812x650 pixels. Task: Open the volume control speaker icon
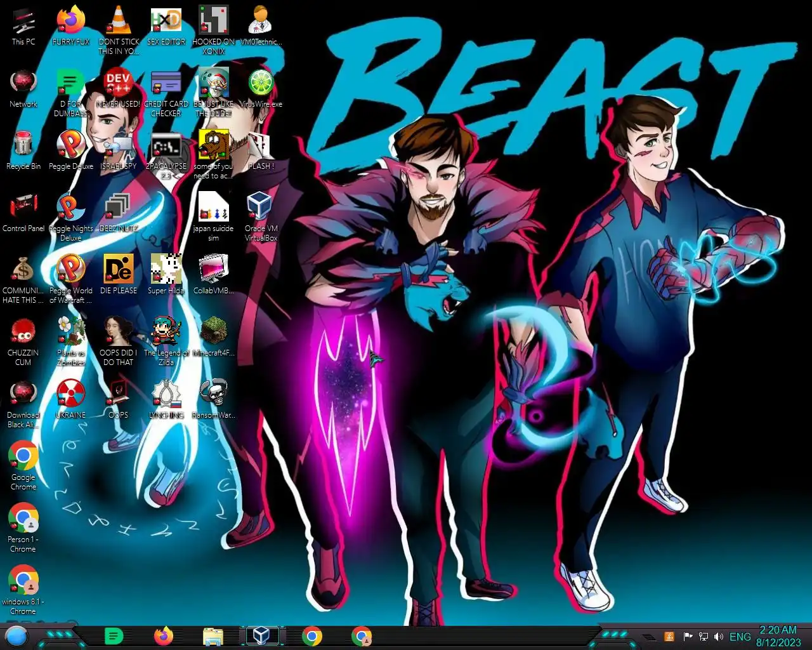719,637
